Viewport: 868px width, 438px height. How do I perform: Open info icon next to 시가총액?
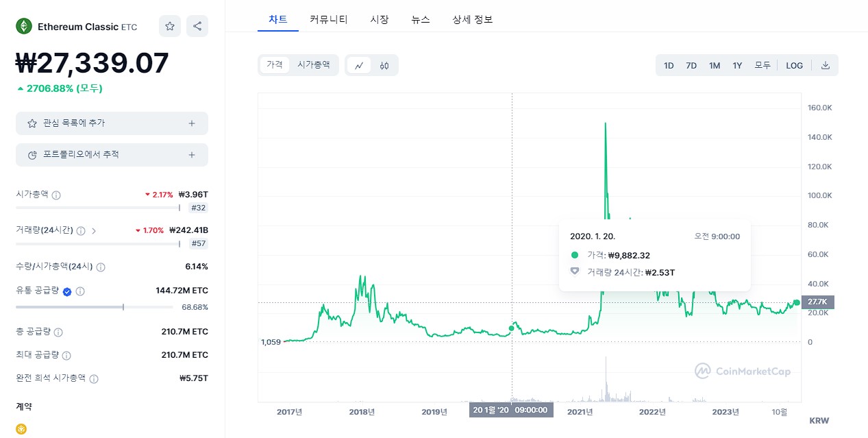[x=56, y=195]
